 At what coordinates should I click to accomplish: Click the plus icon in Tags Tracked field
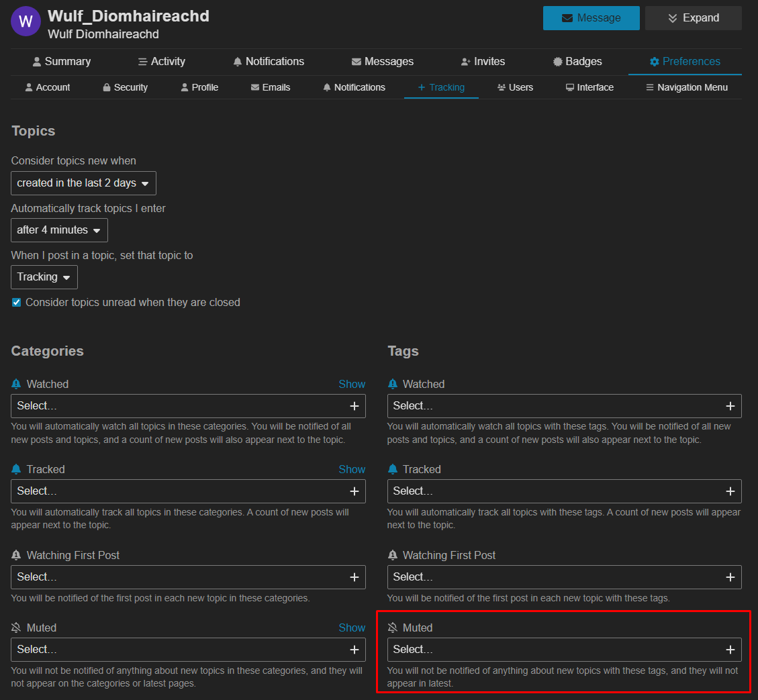730,491
